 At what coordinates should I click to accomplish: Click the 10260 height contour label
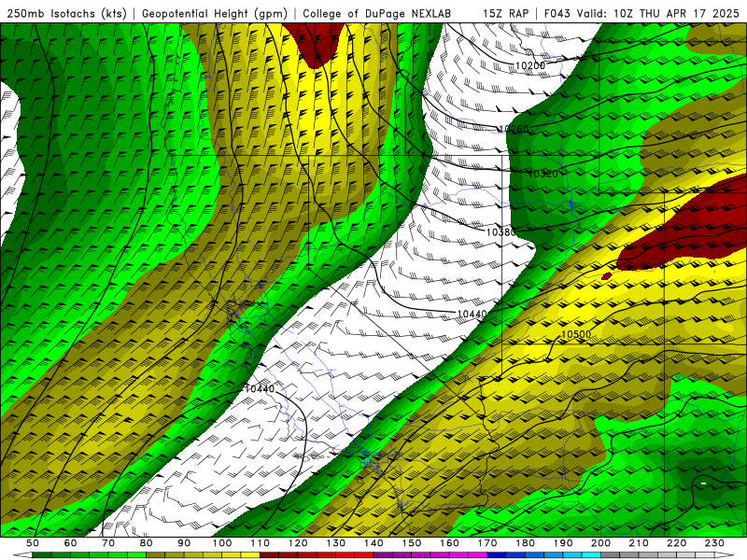pyautogui.click(x=514, y=129)
